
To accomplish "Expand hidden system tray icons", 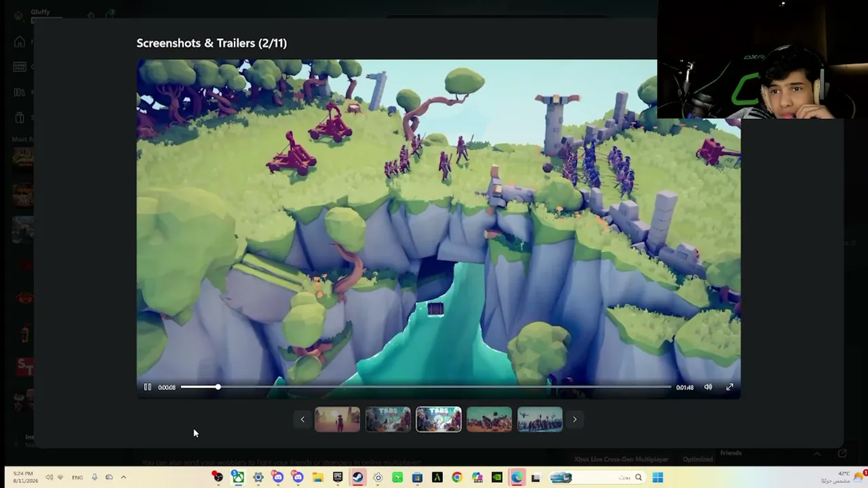I will click(x=123, y=477).
